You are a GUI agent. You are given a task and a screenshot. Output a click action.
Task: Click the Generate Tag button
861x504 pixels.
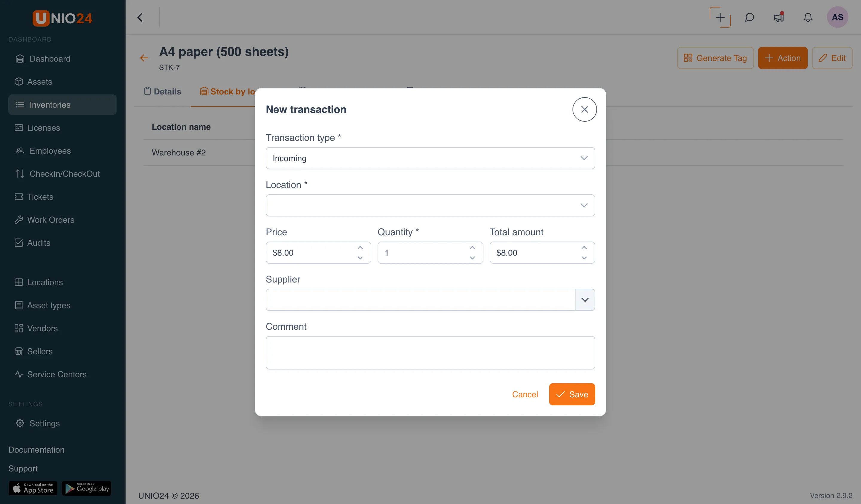coord(715,58)
